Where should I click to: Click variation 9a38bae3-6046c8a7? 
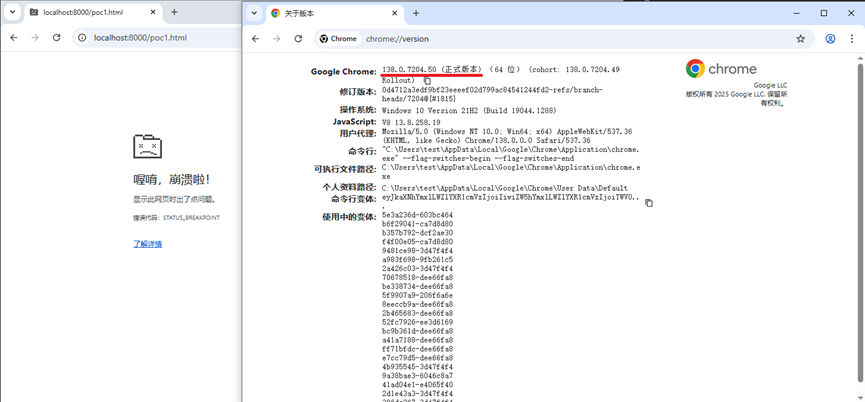tap(417, 376)
